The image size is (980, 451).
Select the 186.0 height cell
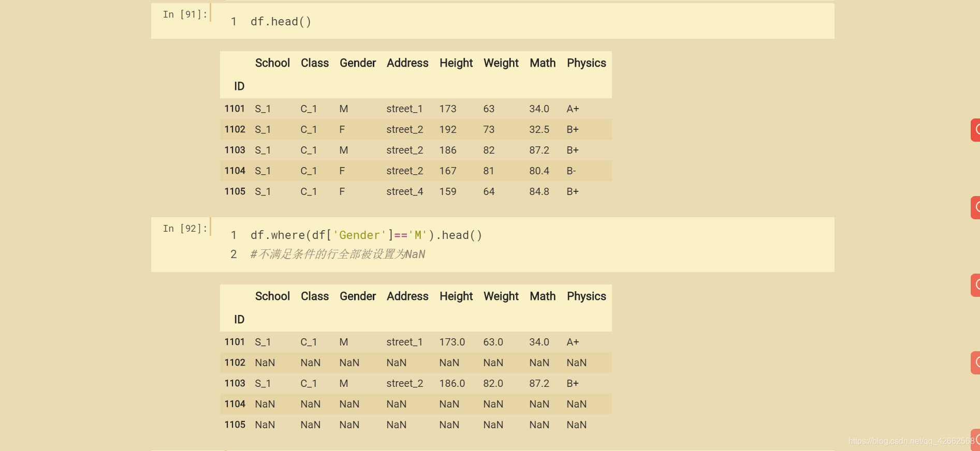click(x=452, y=384)
